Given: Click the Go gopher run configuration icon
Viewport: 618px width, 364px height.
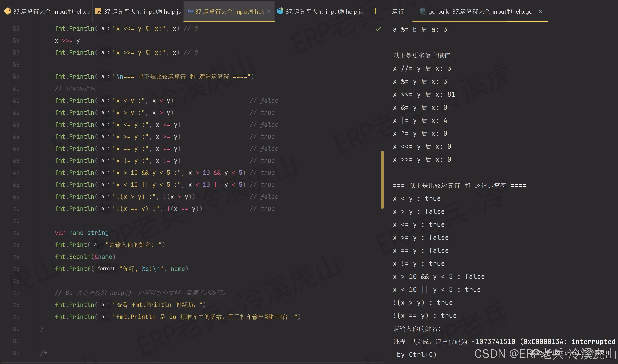Looking at the screenshot, I should tap(422, 11).
